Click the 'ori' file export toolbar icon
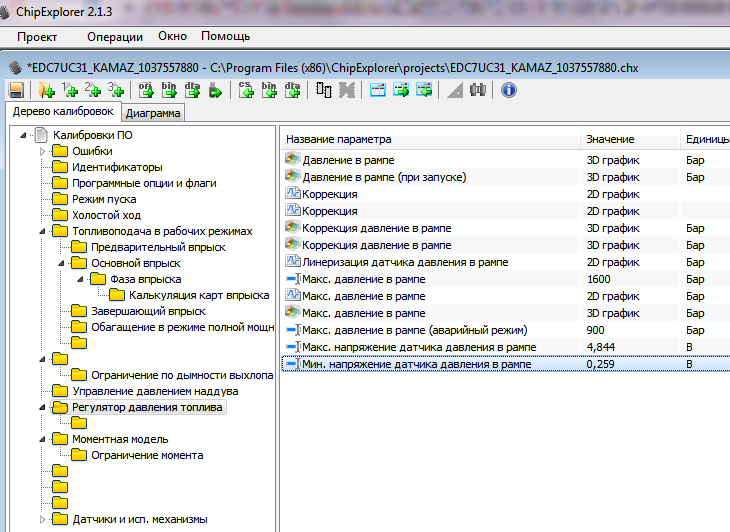730x532 pixels. coord(146,90)
